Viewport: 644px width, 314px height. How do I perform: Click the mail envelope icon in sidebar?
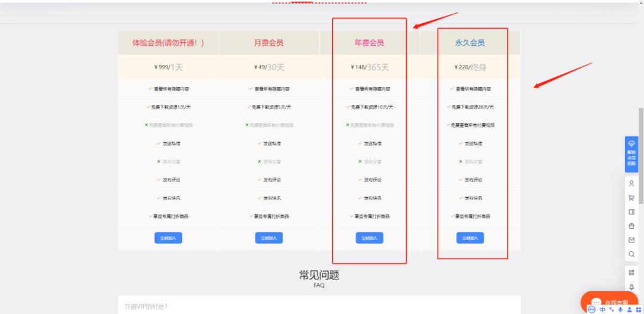[x=631, y=240]
